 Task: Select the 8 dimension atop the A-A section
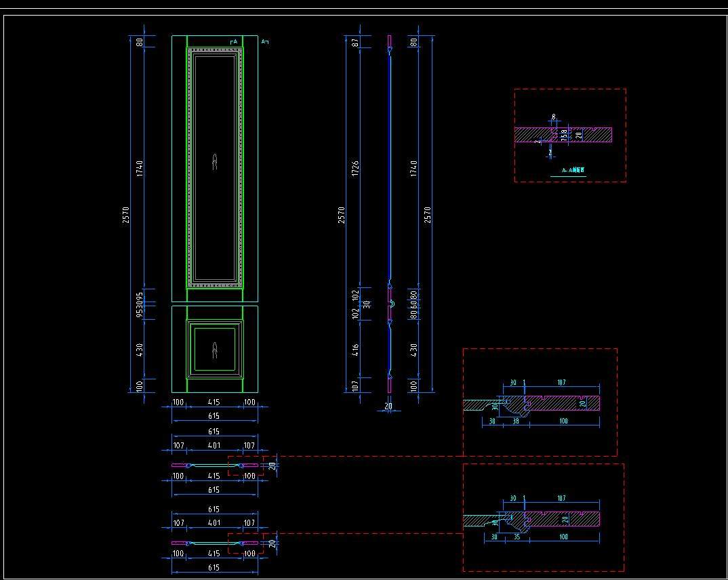tap(553, 117)
